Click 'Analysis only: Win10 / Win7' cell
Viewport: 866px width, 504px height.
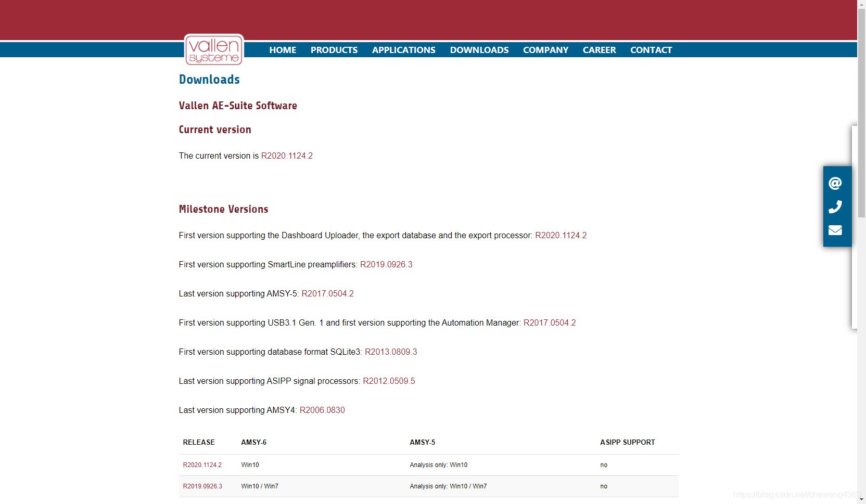(449, 486)
